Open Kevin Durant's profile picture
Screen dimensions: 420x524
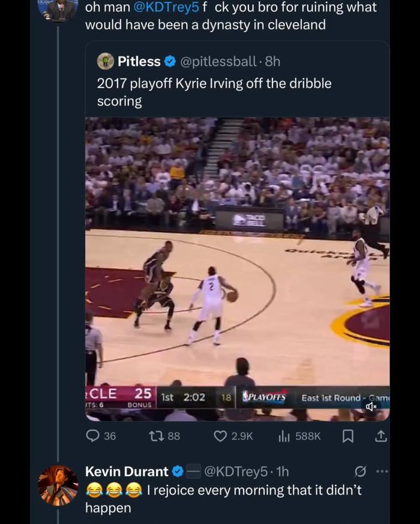click(x=58, y=485)
